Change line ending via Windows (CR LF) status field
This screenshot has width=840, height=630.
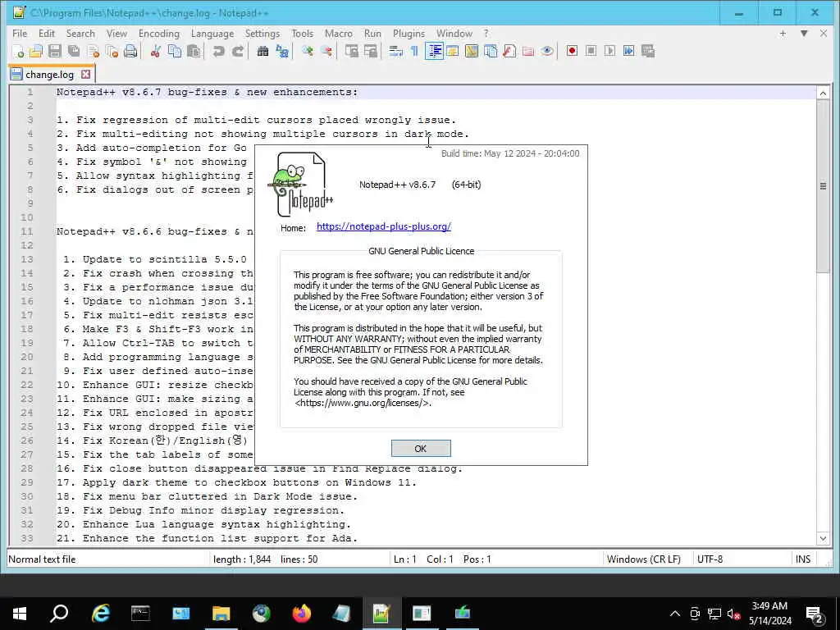[643, 559]
